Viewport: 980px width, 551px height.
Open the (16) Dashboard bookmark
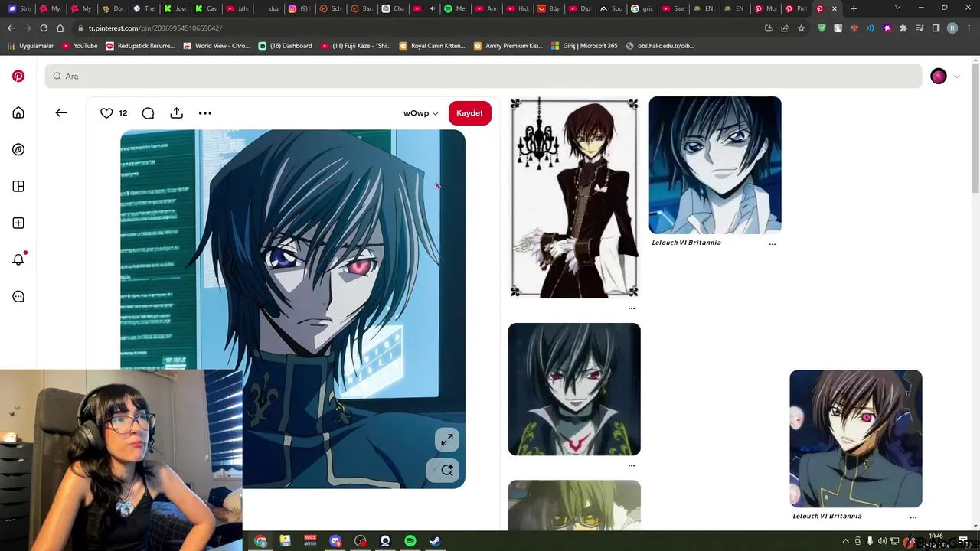point(285,46)
